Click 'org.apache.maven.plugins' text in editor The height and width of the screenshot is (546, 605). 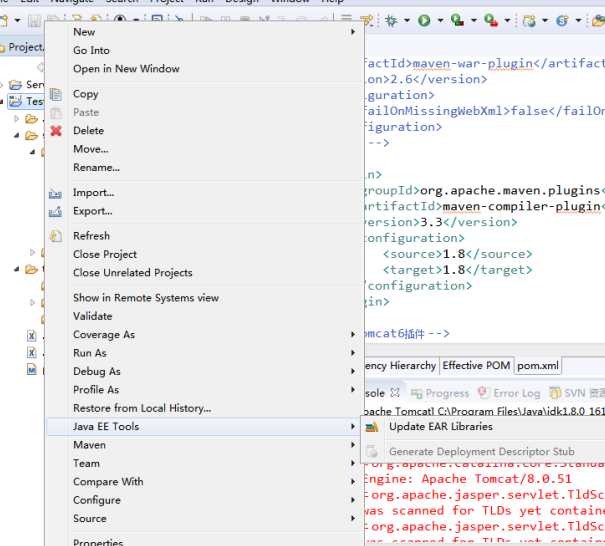coord(509,191)
